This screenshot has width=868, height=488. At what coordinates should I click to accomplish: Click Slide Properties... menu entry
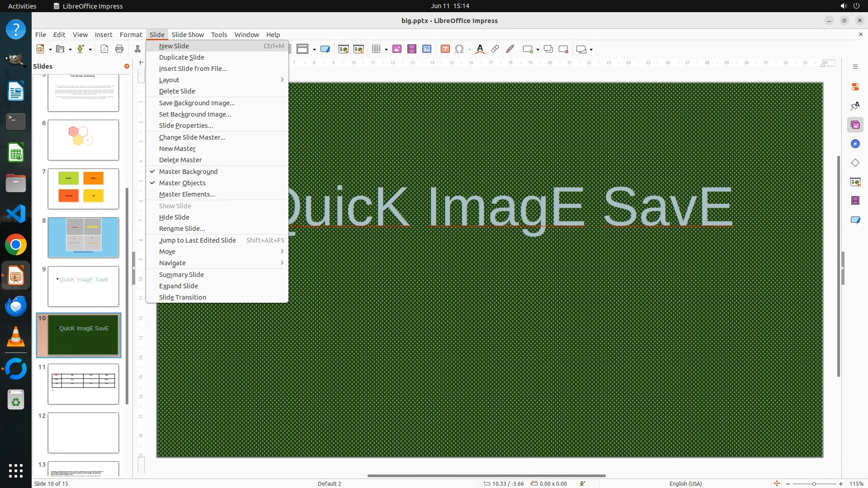click(186, 126)
